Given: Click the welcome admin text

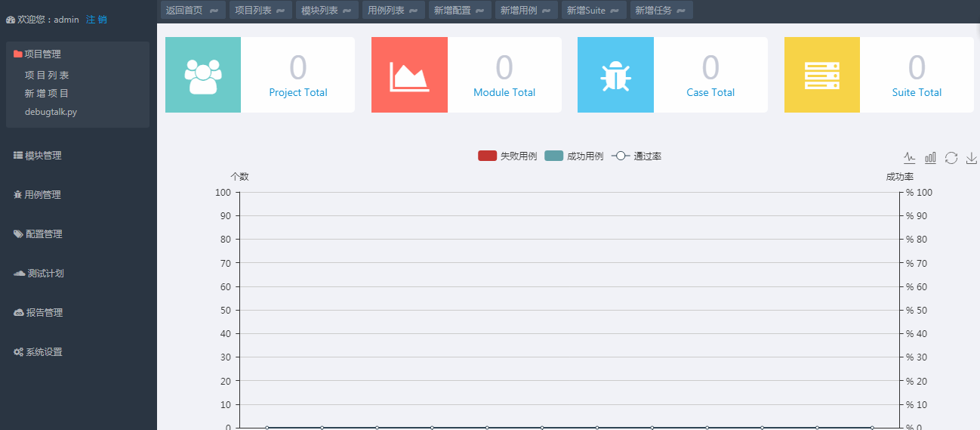Looking at the screenshot, I should (x=48, y=20).
